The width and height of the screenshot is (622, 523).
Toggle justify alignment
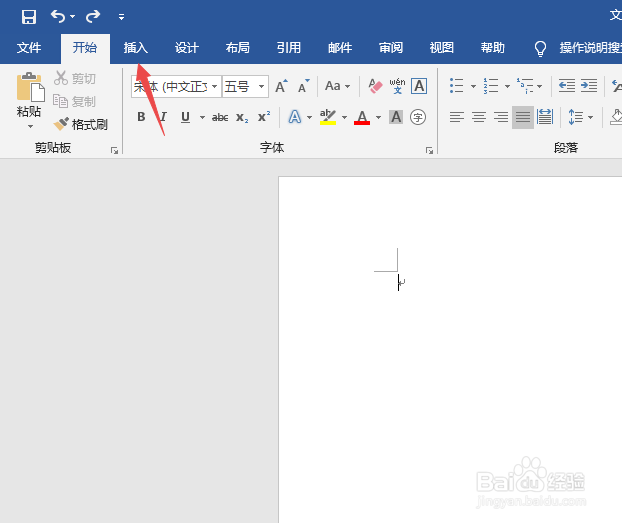pos(523,117)
